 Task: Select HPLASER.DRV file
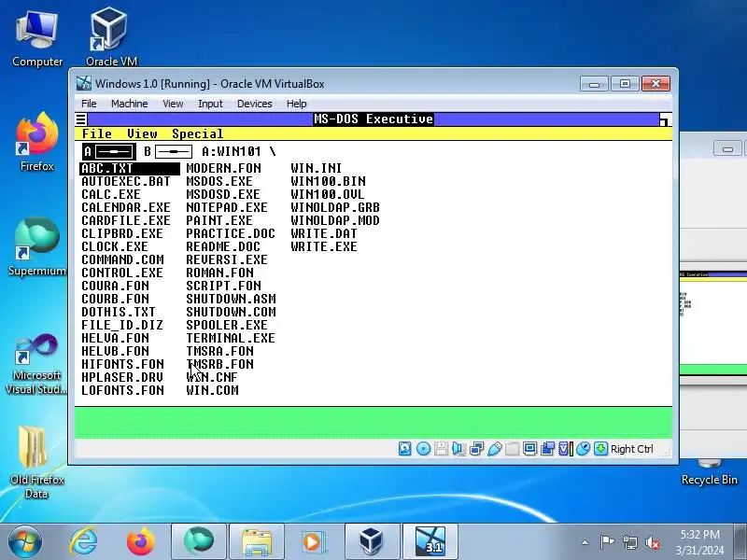[122, 377]
